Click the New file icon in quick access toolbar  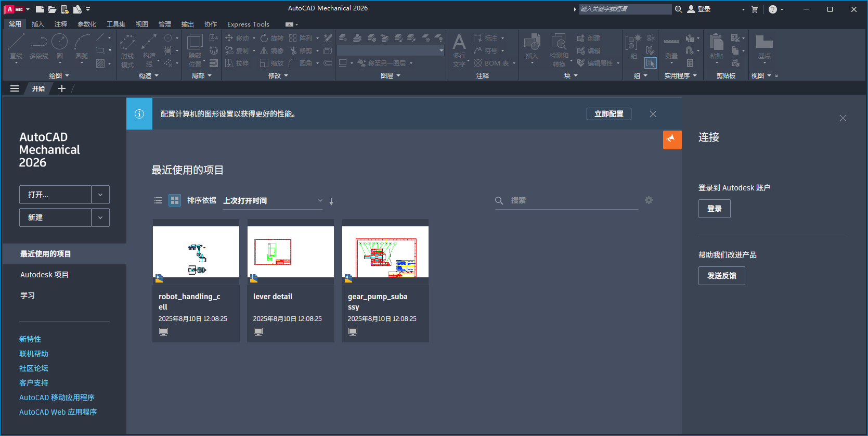click(x=40, y=9)
